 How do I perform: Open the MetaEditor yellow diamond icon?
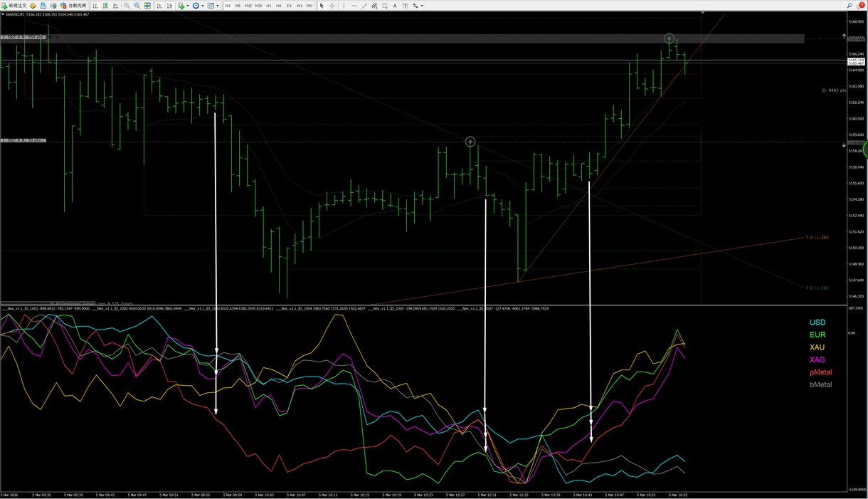tap(33, 6)
